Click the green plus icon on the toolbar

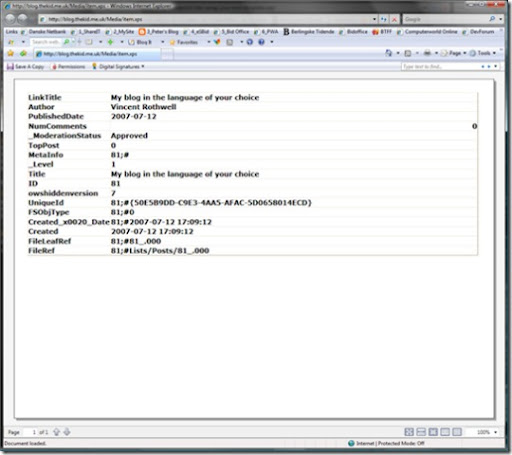(110, 42)
